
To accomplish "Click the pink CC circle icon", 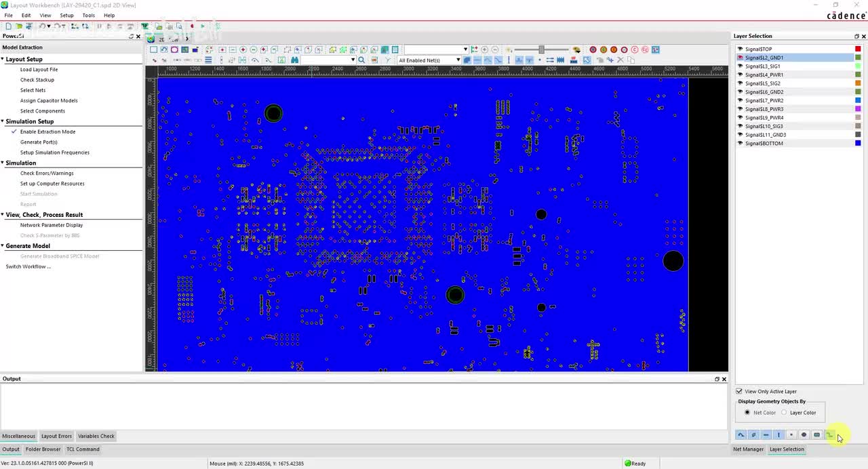I will pyautogui.click(x=645, y=49).
